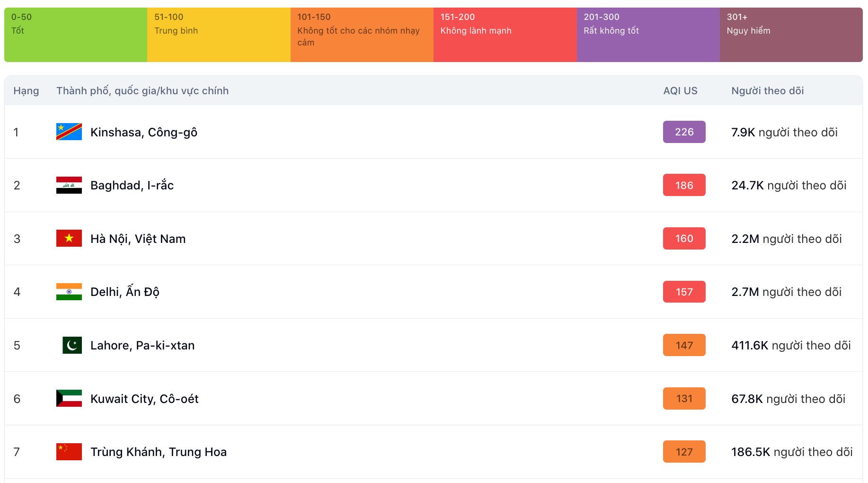Image resolution: width=868 pixels, height=483 pixels.
Task: Click the Thành phố, quốc gia/khu vực chính header
Action: click(x=142, y=91)
